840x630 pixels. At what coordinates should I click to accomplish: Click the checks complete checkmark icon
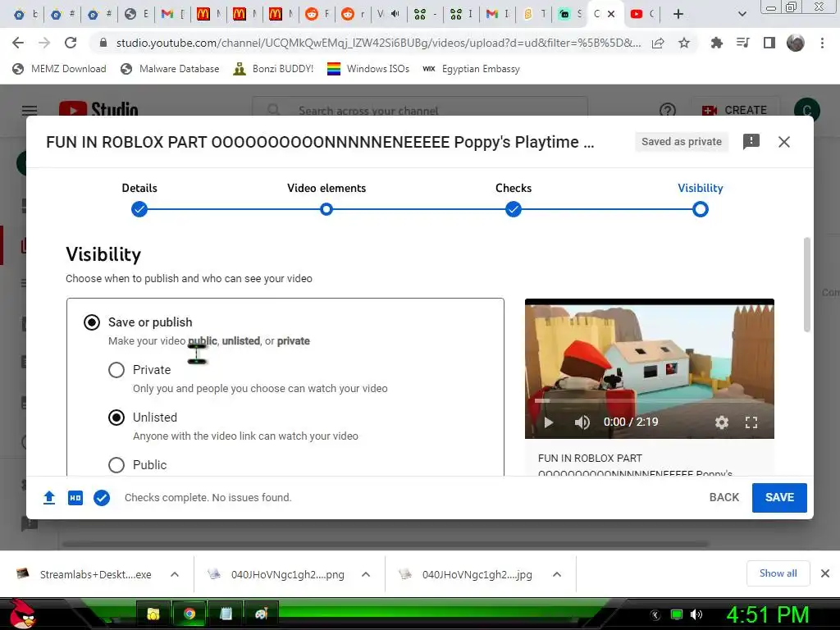[x=102, y=498]
